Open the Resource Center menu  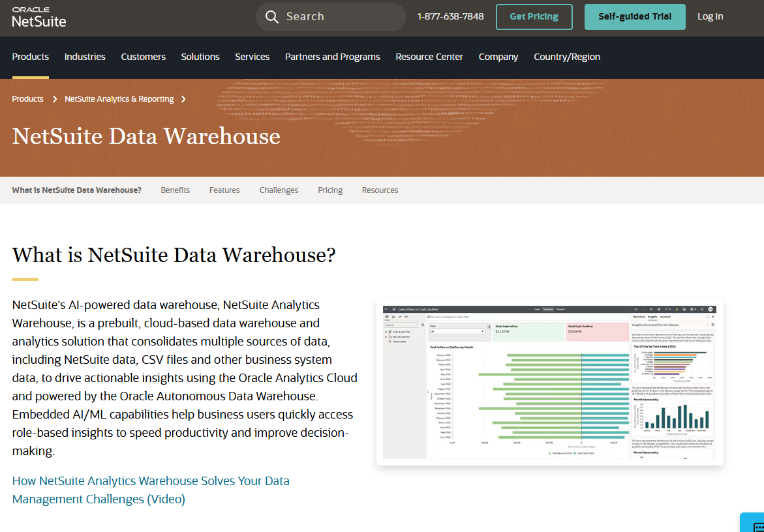point(429,57)
